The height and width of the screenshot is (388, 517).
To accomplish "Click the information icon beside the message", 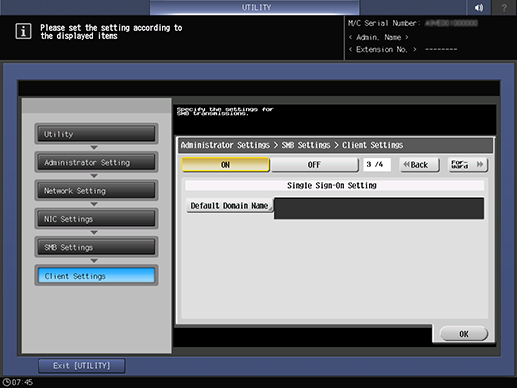I will (x=23, y=32).
